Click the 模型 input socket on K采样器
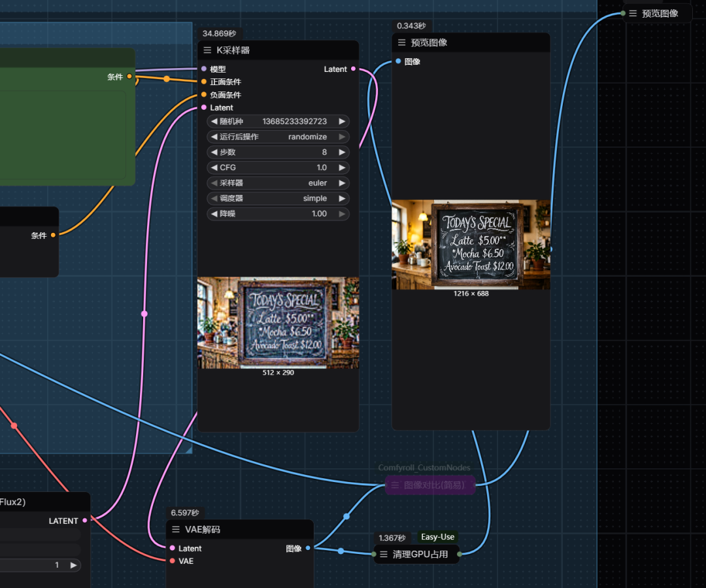Image resolution: width=706 pixels, height=588 pixels. (x=204, y=69)
